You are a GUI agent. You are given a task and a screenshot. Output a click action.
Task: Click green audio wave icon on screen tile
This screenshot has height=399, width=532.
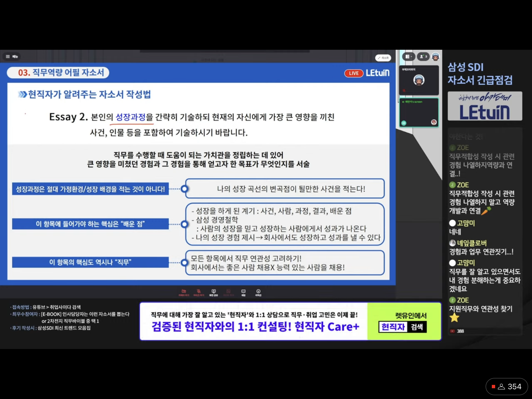404,123
